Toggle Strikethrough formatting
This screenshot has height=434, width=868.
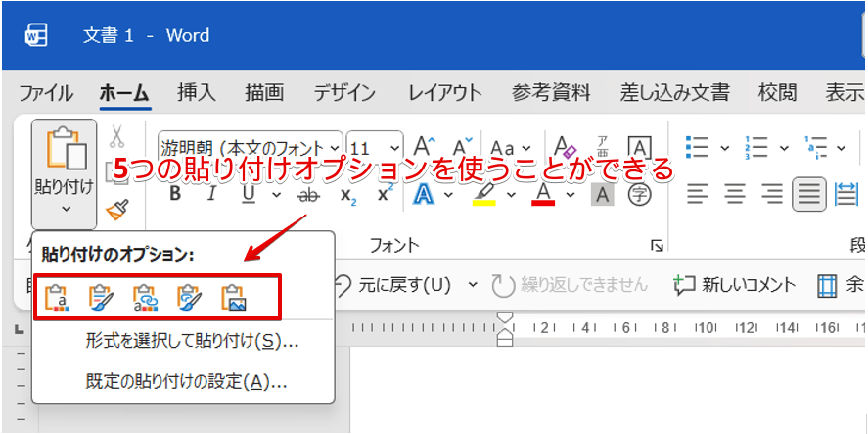tap(308, 195)
